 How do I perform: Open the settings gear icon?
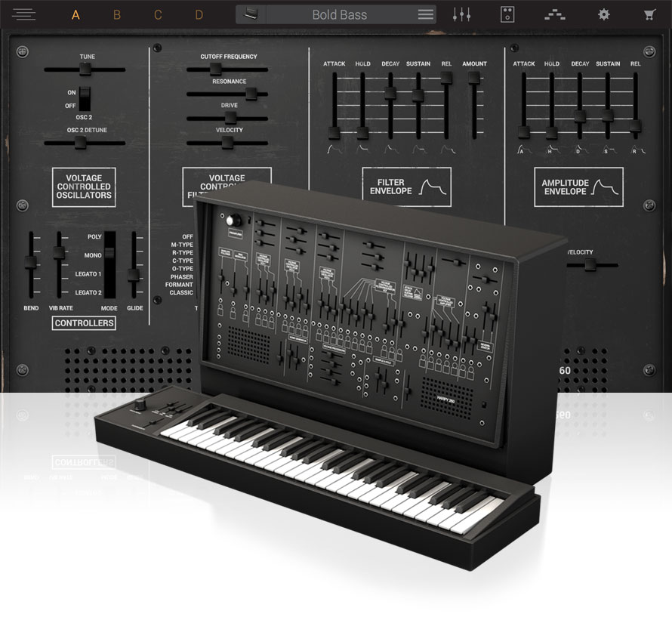(603, 14)
